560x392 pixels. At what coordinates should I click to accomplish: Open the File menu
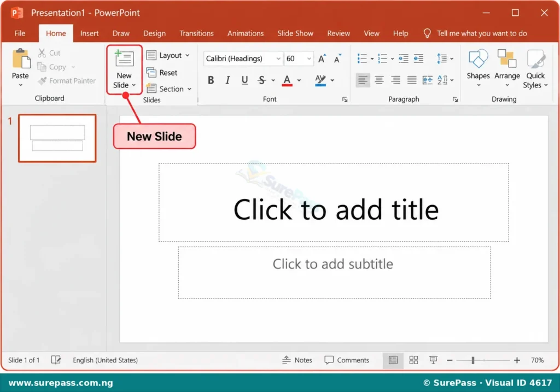20,33
